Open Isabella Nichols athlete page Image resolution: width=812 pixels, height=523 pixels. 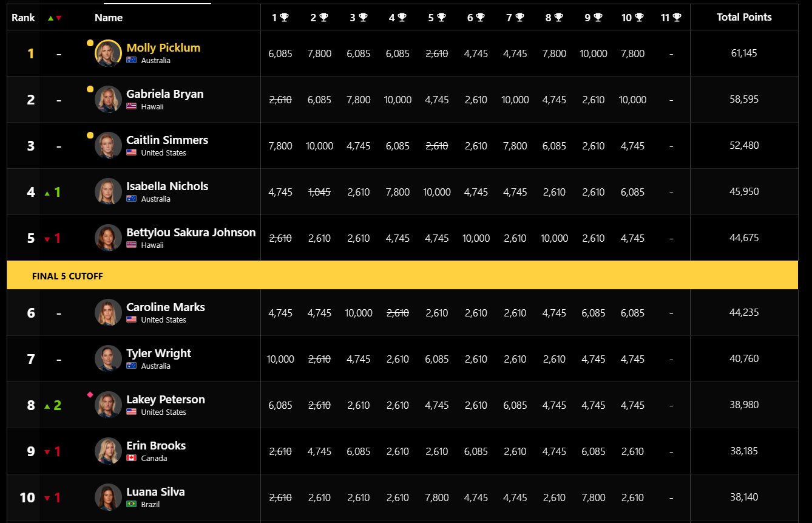pos(167,186)
